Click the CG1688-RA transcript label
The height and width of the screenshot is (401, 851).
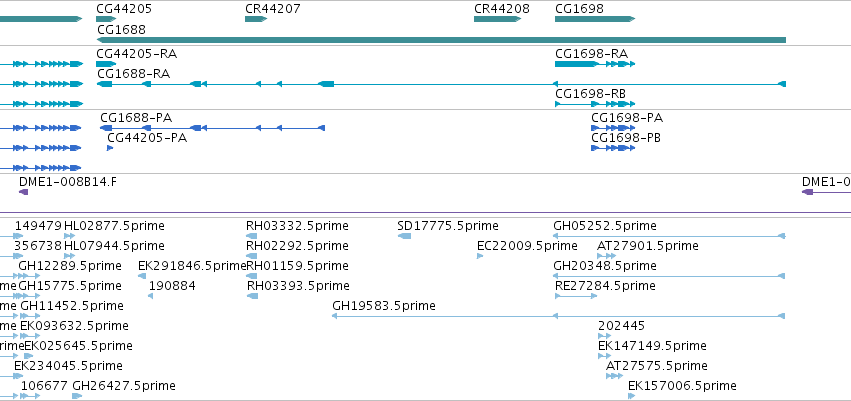134,74
